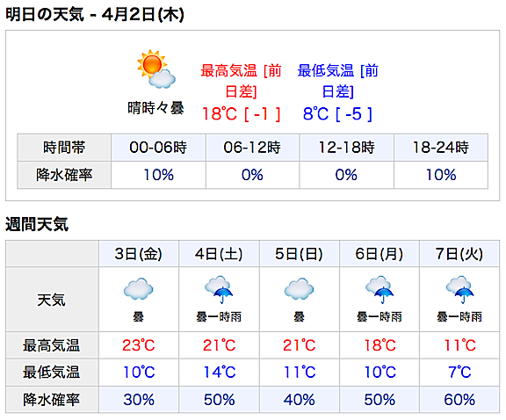The image size is (506, 420).
Task: Click the rain icon for 6日(月)
Action: coord(379,290)
